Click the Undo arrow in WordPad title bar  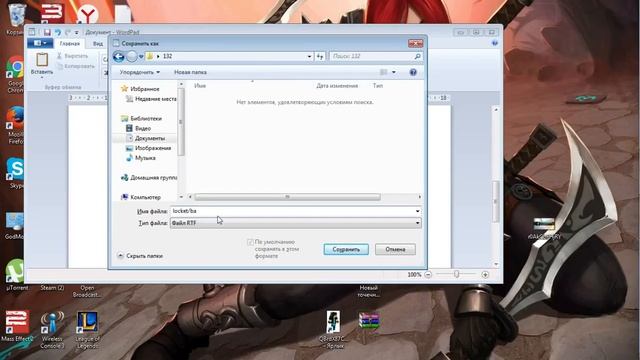point(58,32)
